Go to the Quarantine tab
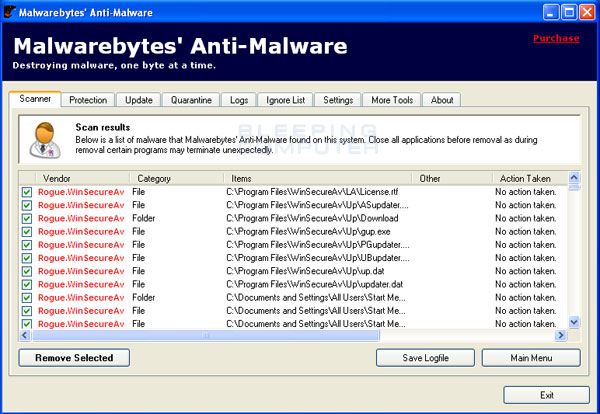The height and width of the screenshot is (414, 600). pos(191,100)
